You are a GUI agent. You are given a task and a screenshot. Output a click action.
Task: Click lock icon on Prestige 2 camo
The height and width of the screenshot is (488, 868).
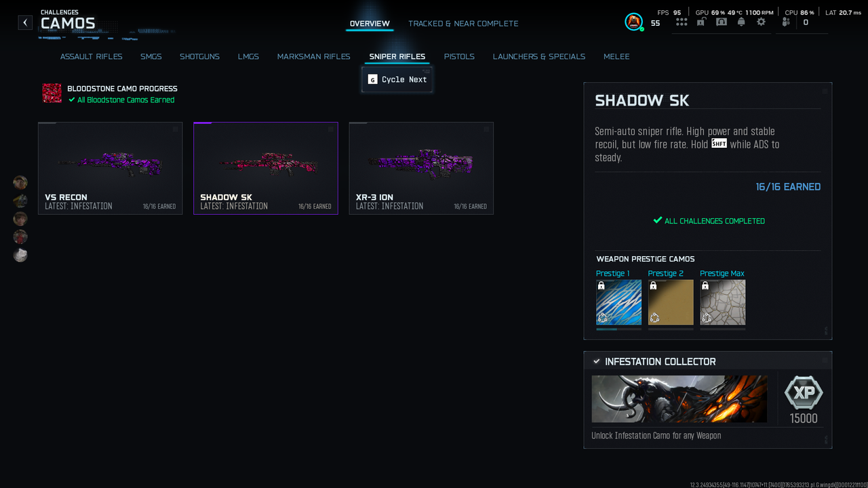click(x=654, y=286)
